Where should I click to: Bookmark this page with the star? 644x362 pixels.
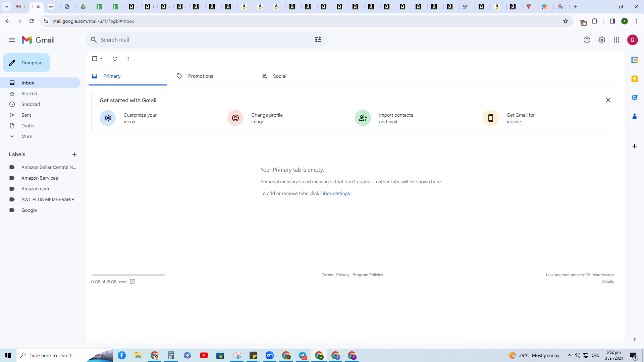click(x=566, y=21)
